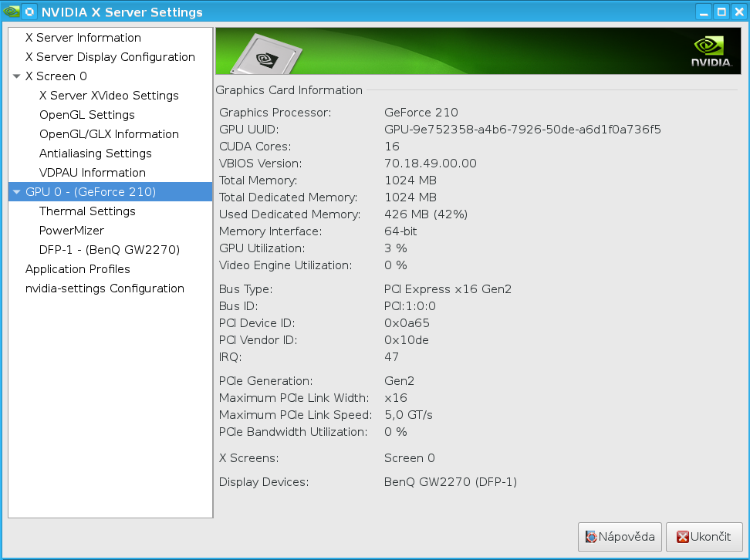
Task: Maximize the NVIDIA settings window
Action: coord(721,12)
